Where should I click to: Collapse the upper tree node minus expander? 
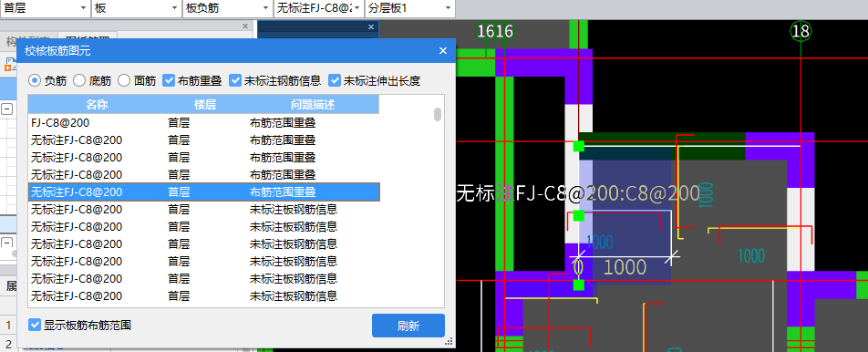(6, 109)
